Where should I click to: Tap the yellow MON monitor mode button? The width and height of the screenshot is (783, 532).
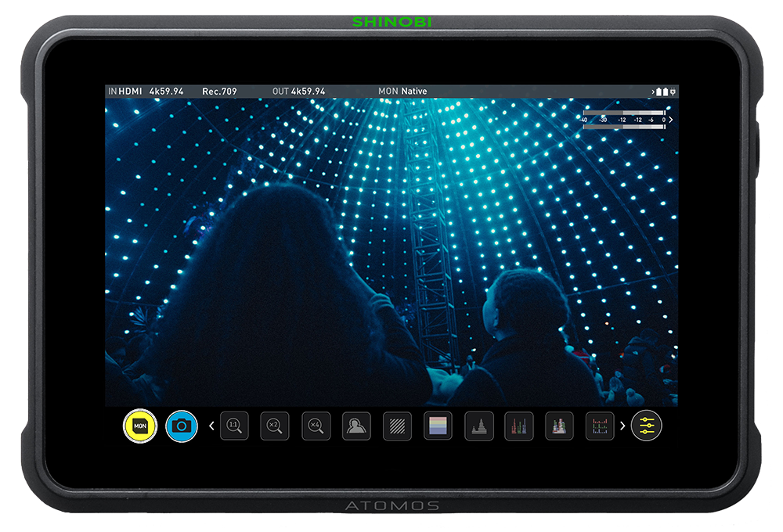(x=140, y=426)
